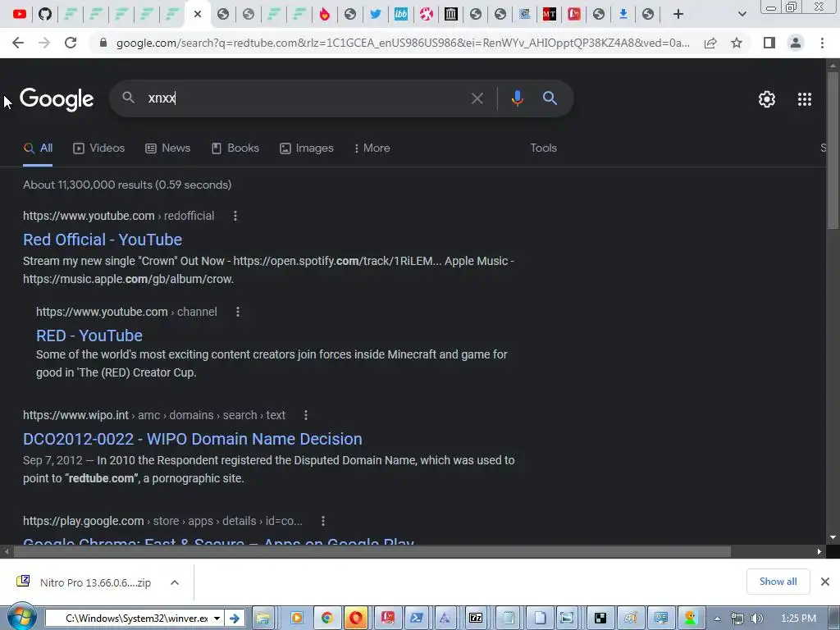Open WIPO Domain Name Decision result
This screenshot has height=630, width=840.
pos(192,439)
